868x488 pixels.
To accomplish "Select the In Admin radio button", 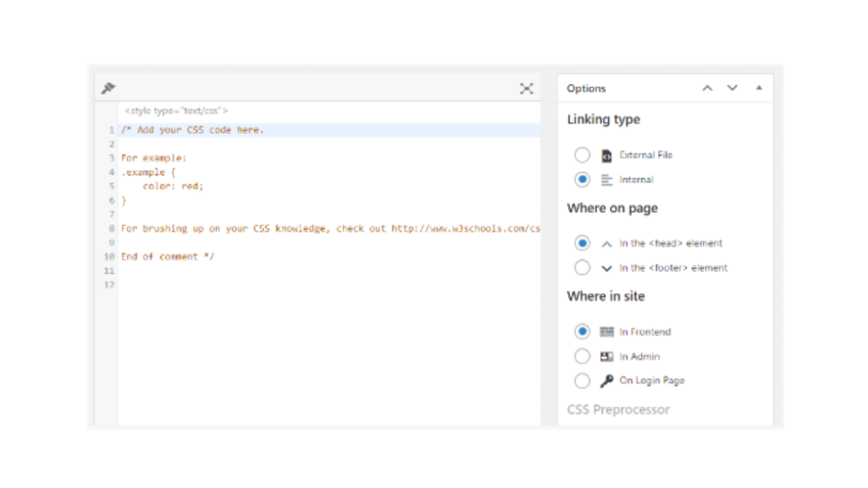I will (x=581, y=357).
